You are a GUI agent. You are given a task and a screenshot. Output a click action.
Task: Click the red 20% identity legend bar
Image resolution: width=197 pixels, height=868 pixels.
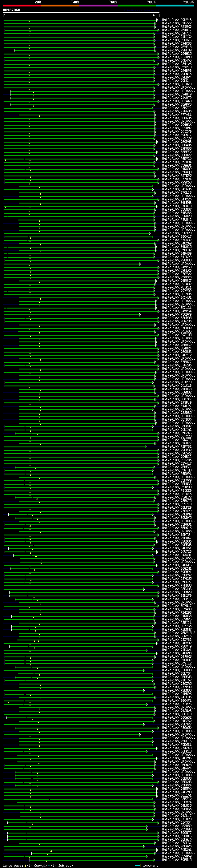[22, 6]
